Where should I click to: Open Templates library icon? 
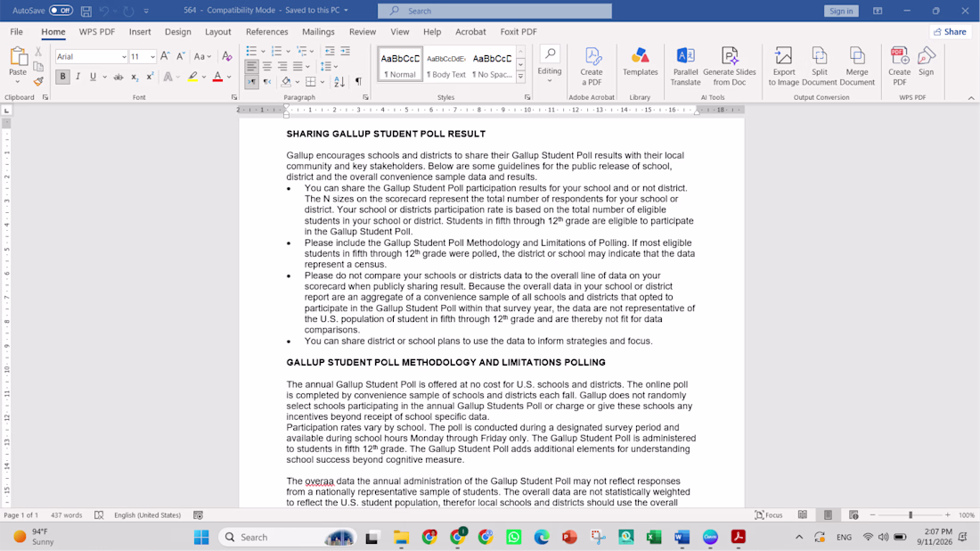[640, 62]
